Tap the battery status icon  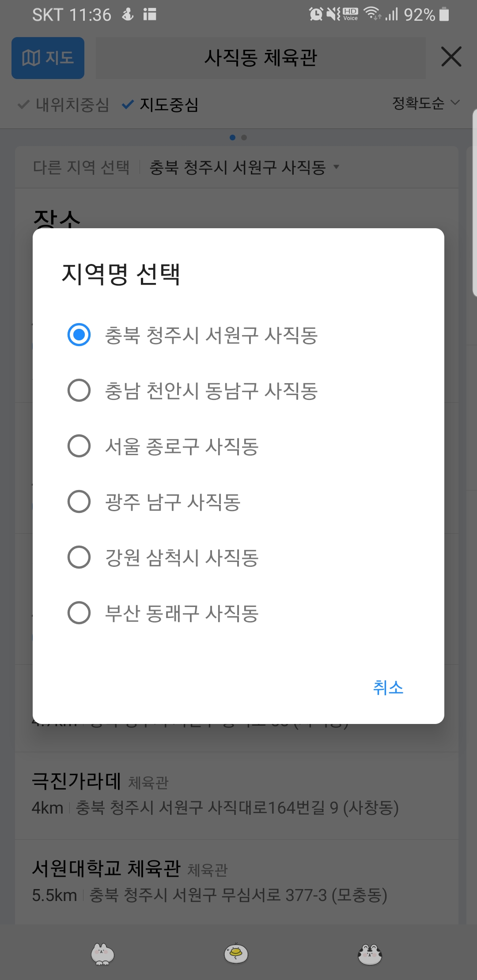444,15
